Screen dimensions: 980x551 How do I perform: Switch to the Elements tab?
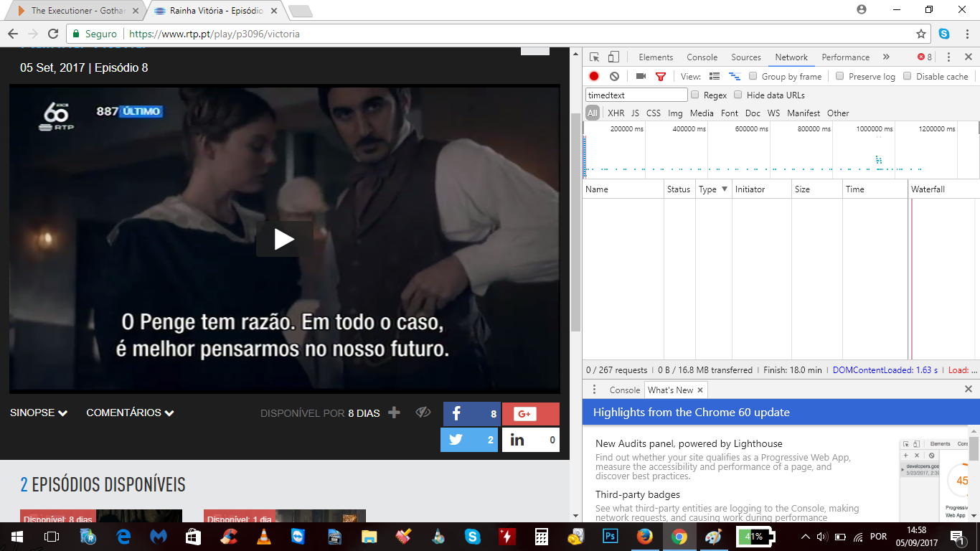(x=656, y=57)
